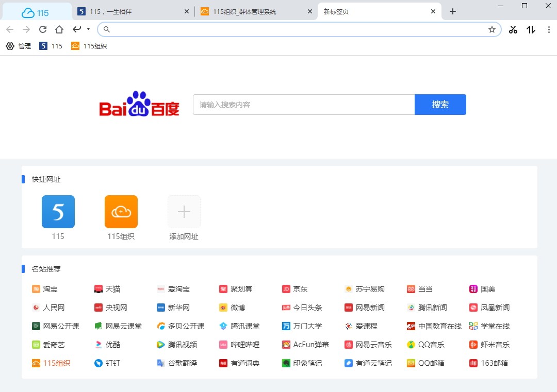The height and width of the screenshot is (392, 557).
Task: Open the 苏宁易购 link
Action: (365, 289)
